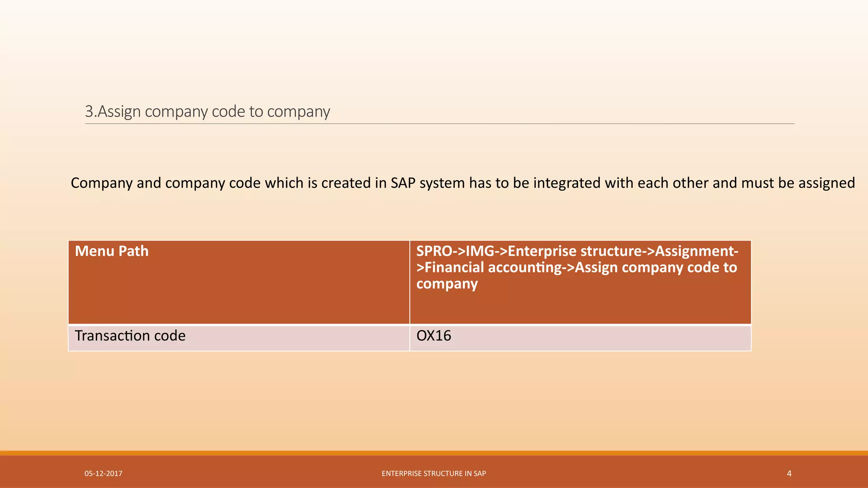Screen dimensions: 868x488
Task: Click the OX16 transaction code value
Action: 434,336
